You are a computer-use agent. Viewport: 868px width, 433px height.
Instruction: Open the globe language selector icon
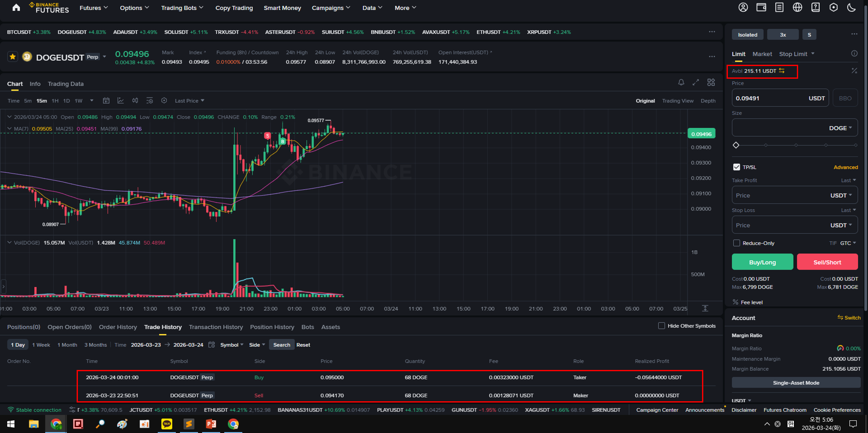(797, 8)
